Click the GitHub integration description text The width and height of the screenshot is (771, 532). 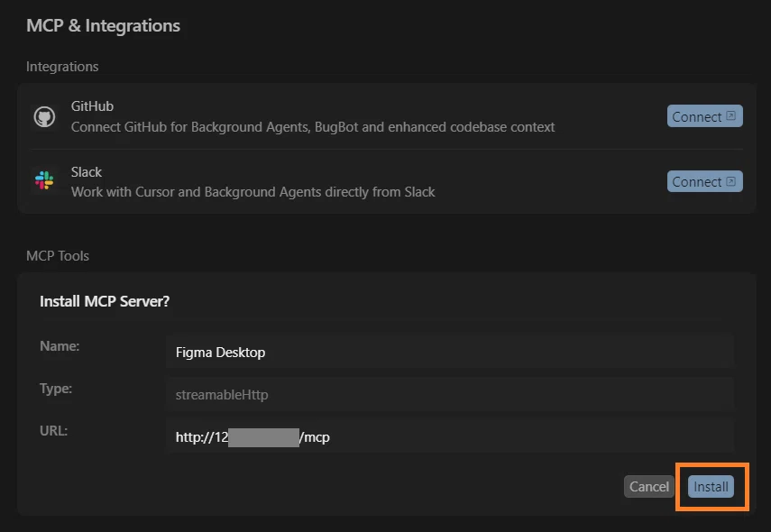coord(313,127)
